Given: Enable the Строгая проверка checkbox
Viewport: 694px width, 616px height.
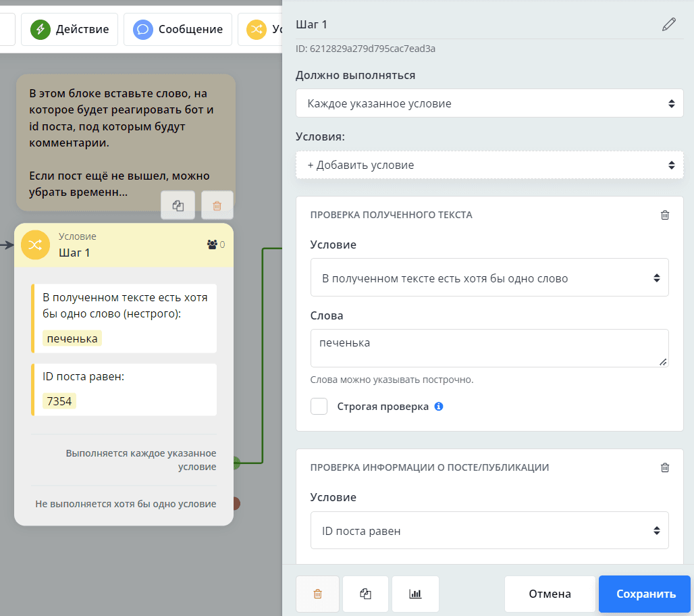Looking at the screenshot, I should click(319, 407).
